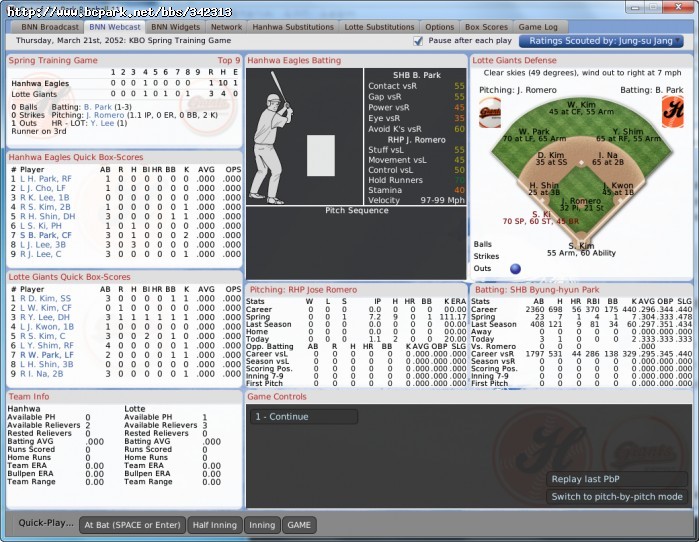The height and width of the screenshot is (542, 700).
Task: Open H. Shin, DH player link
Action: point(51,217)
